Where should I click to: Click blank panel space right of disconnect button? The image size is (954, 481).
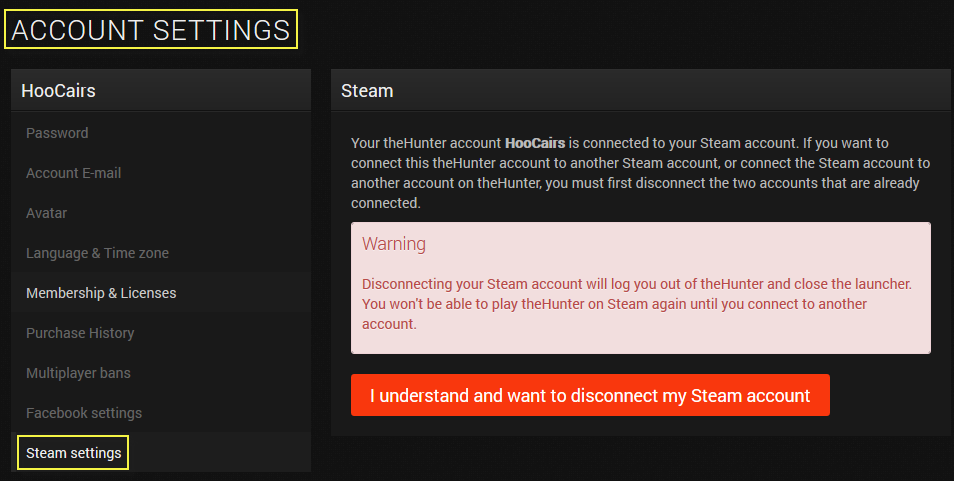888,396
